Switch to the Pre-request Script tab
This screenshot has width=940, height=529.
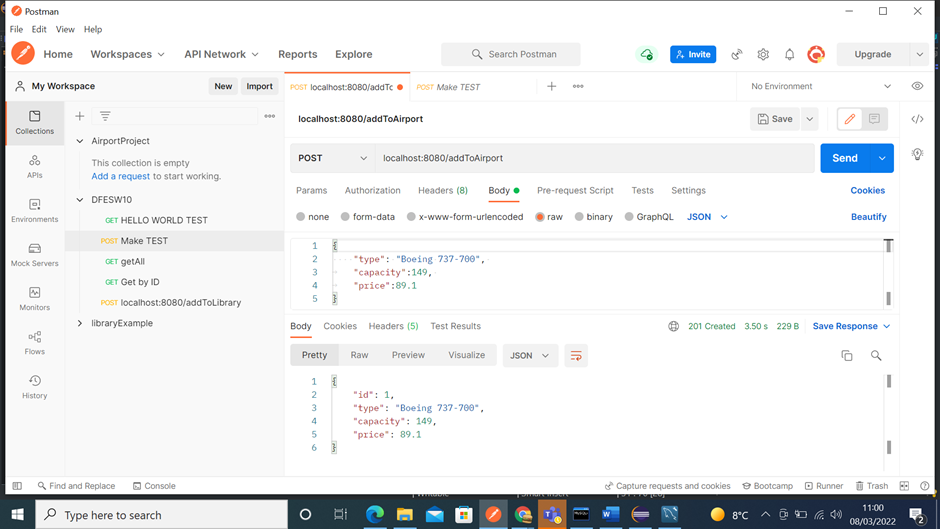pyautogui.click(x=575, y=190)
